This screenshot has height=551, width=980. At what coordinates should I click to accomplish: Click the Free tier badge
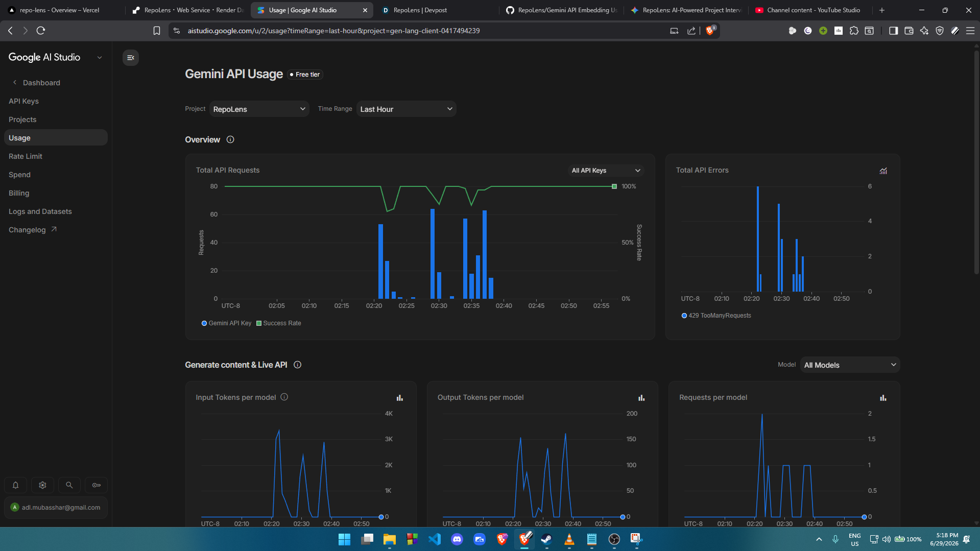point(305,75)
